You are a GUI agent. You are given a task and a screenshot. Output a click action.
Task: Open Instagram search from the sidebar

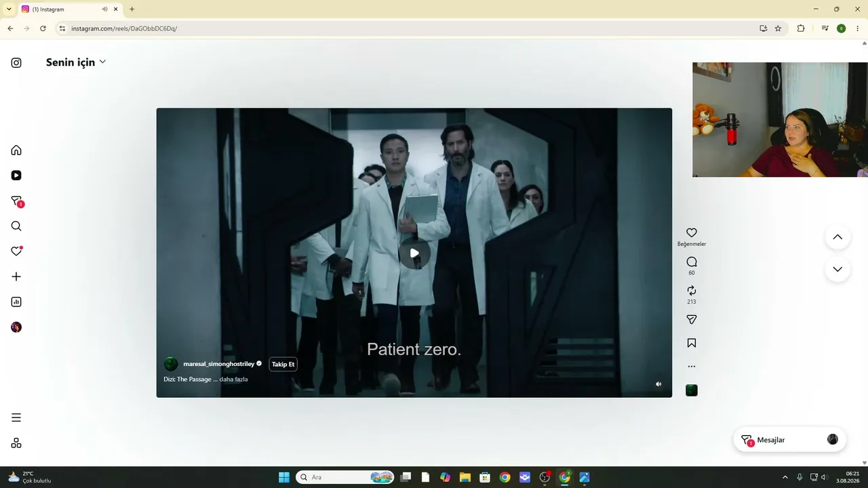pos(16,226)
